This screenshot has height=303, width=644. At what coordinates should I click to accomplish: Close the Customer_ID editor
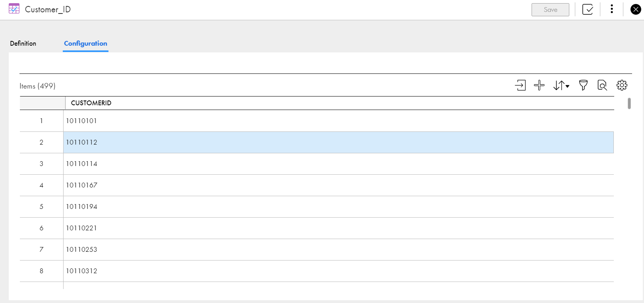pyautogui.click(x=636, y=10)
